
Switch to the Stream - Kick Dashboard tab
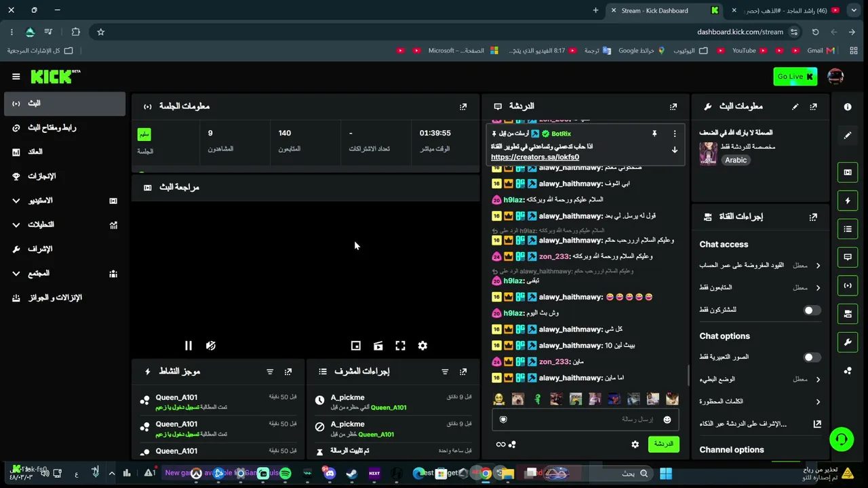pos(665,10)
